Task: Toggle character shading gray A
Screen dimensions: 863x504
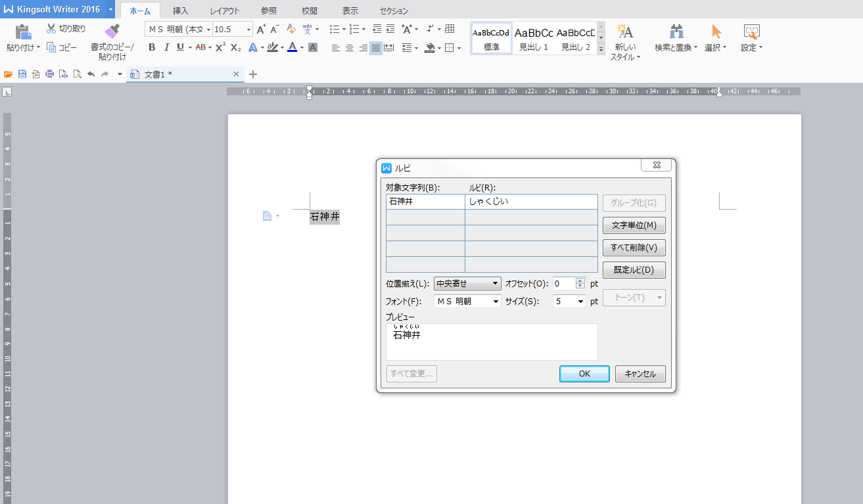Action: tap(313, 47)
